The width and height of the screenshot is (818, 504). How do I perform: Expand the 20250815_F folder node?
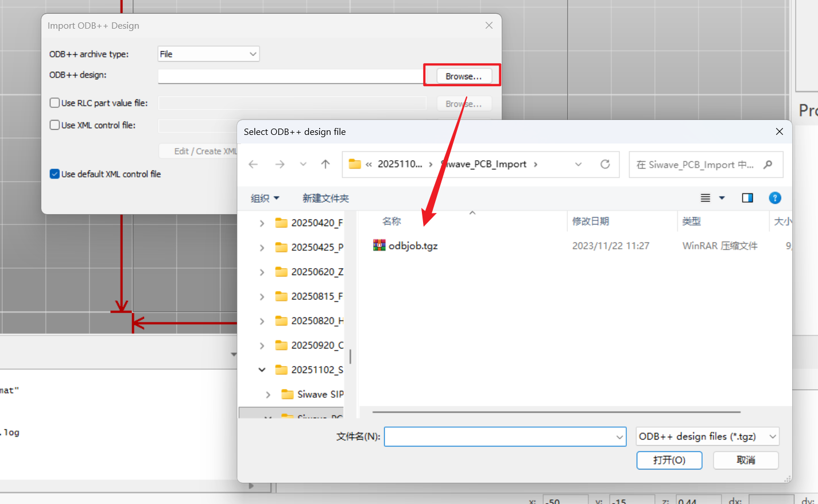[262, 296]
